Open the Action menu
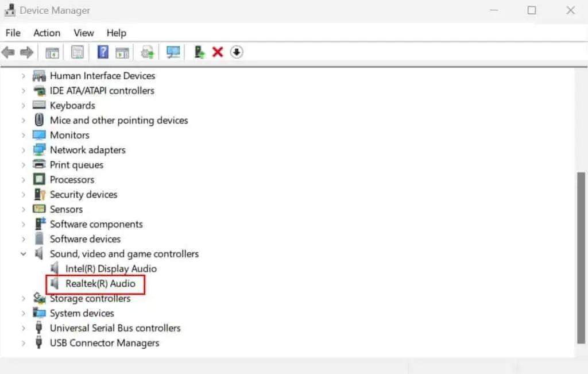The image size is (588, 374). 47,33
